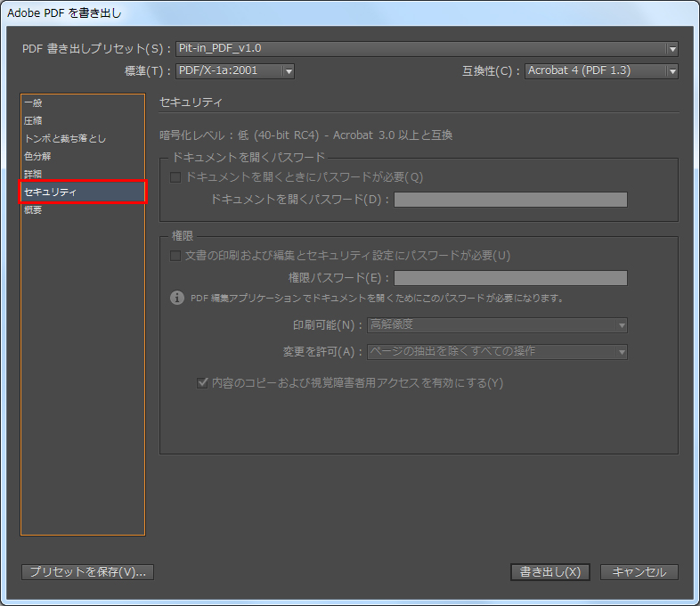Enable ドキュメントを開くときにパスワードが必要 checkbox

tap(175, 177)
